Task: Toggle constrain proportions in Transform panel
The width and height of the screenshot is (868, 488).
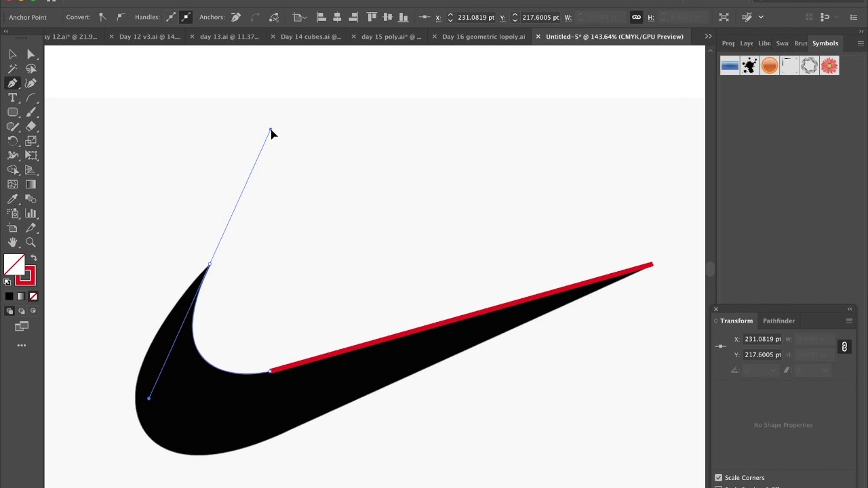Action: coord(844,347)
